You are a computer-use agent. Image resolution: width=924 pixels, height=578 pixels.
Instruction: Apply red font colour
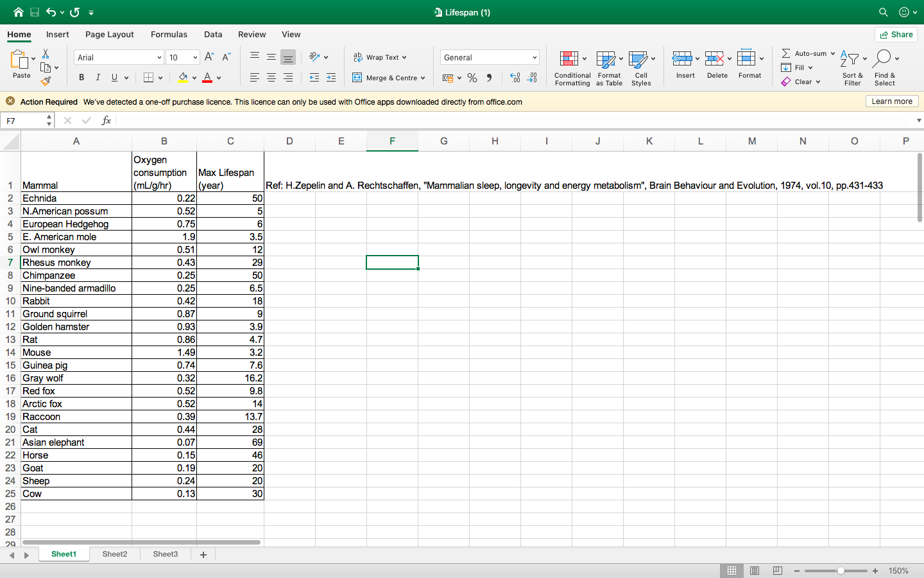click(207, 78)
